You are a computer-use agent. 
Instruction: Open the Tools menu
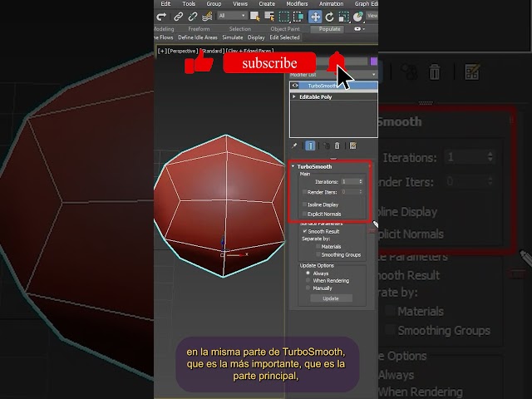(x=189, y=3)
